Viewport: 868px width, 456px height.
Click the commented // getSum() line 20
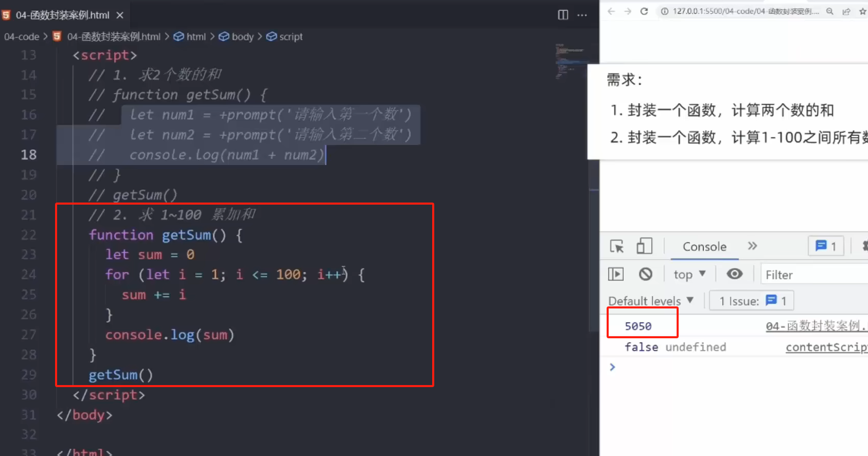(x=133, y=195)
